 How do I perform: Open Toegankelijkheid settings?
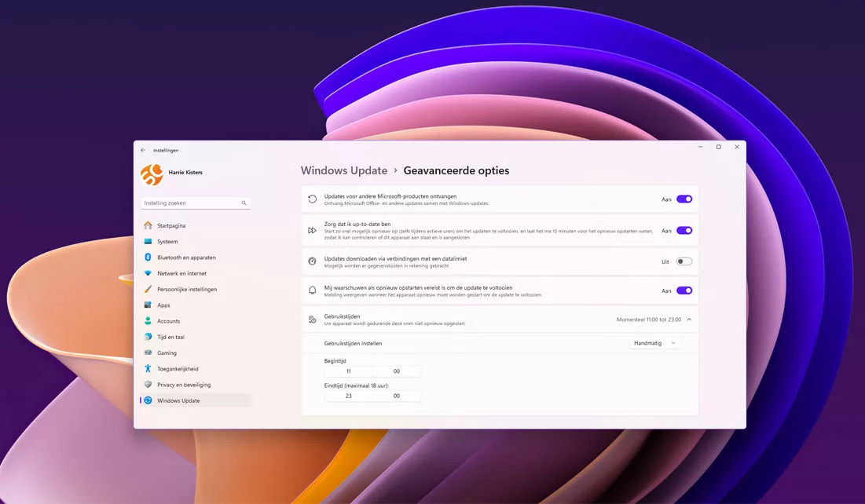[196, 368]
